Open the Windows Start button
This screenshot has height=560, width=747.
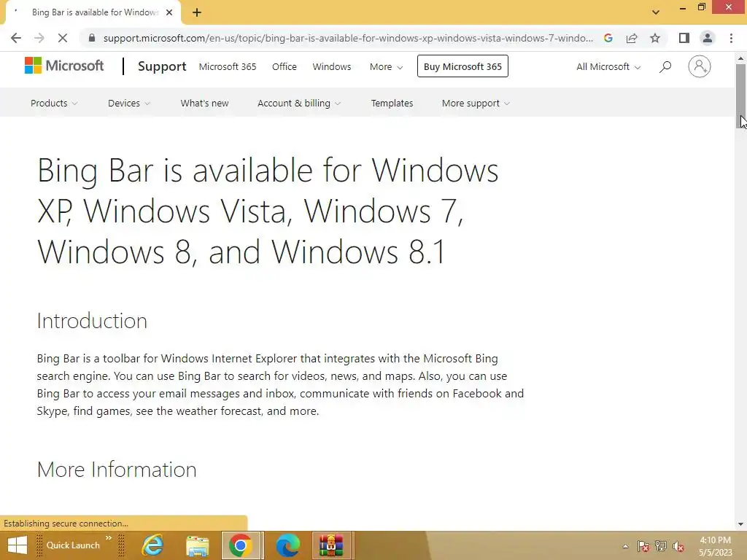pyautogui.click(x=18, y=545)
